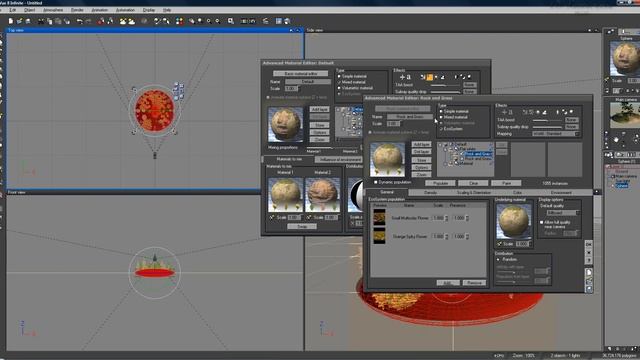Select Random distribution radio button
Viewport: 640px width, 360px height.
tap(498, 259)
